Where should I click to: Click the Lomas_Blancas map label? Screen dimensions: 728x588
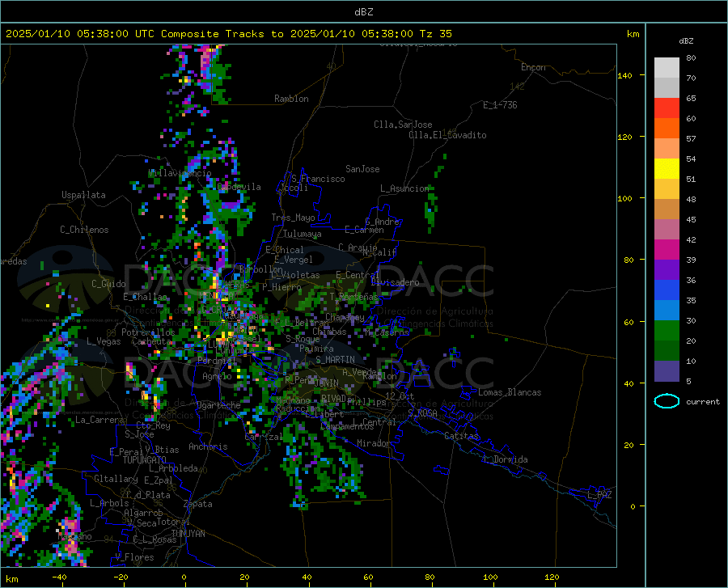[x=510, y=392]
